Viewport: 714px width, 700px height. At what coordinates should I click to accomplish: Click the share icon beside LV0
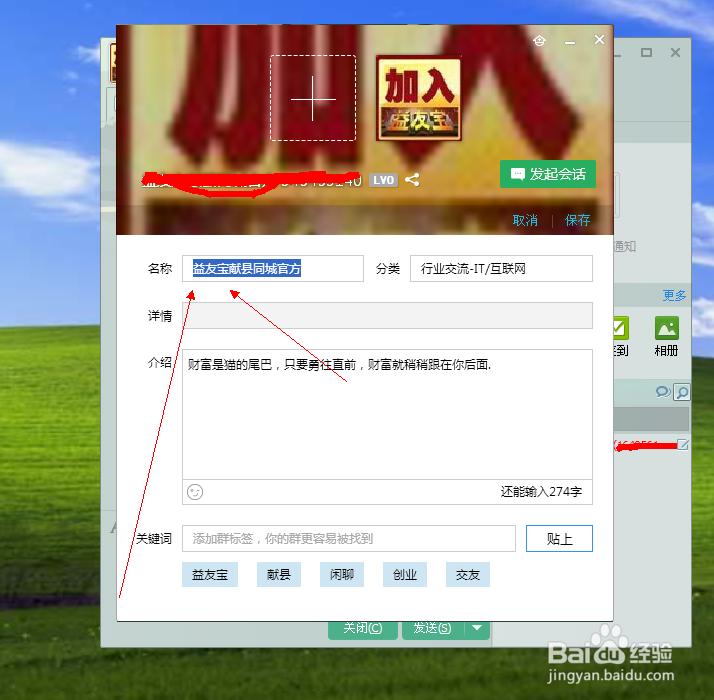[x=412, y=180]
